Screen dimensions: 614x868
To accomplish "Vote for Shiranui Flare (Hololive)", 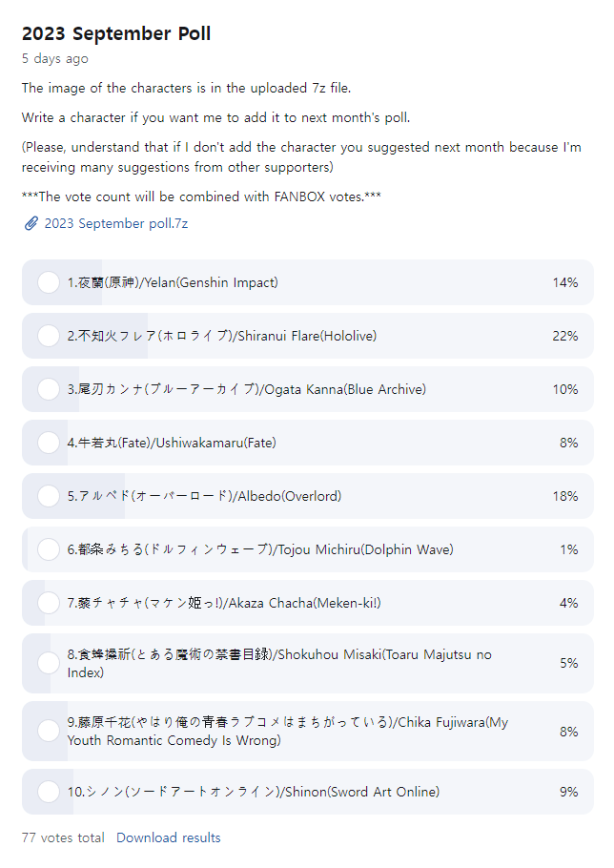I will [49, 336].
